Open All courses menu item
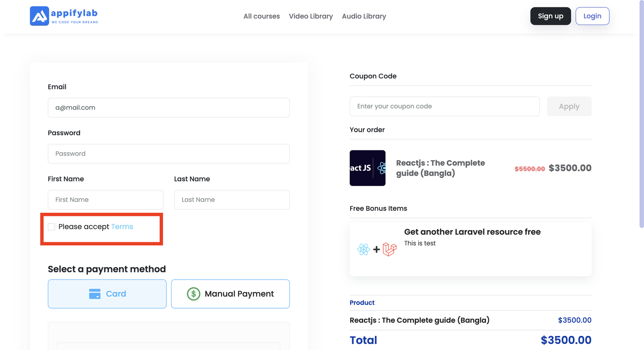644x350 pixels. [262, 16]
